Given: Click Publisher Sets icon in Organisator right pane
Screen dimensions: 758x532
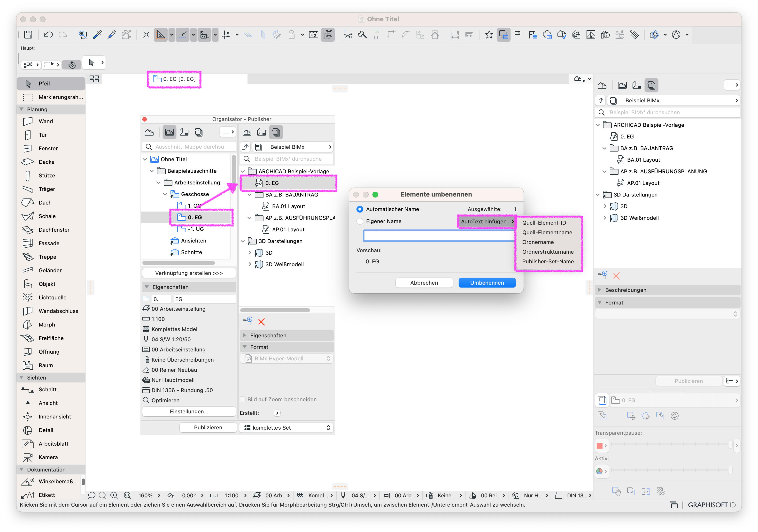Looking at the screenshot, I should tap(276, 132).
